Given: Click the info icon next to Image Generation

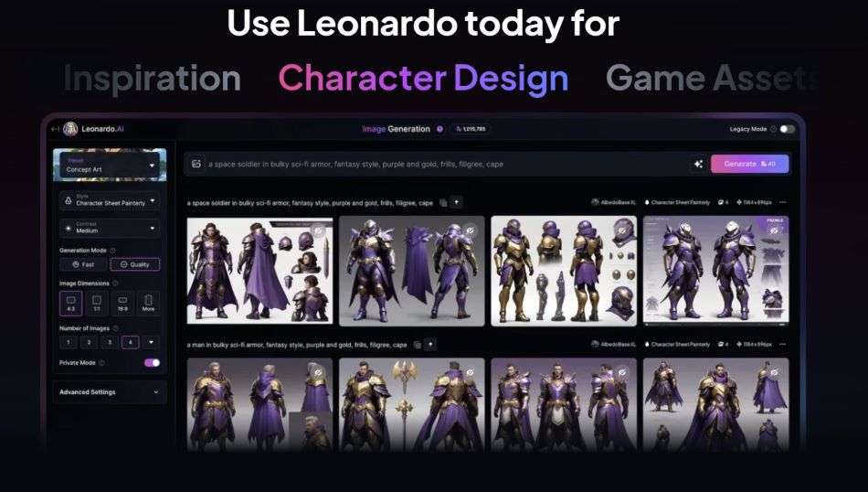Looking at the screenshot, I should pos(439,129).
